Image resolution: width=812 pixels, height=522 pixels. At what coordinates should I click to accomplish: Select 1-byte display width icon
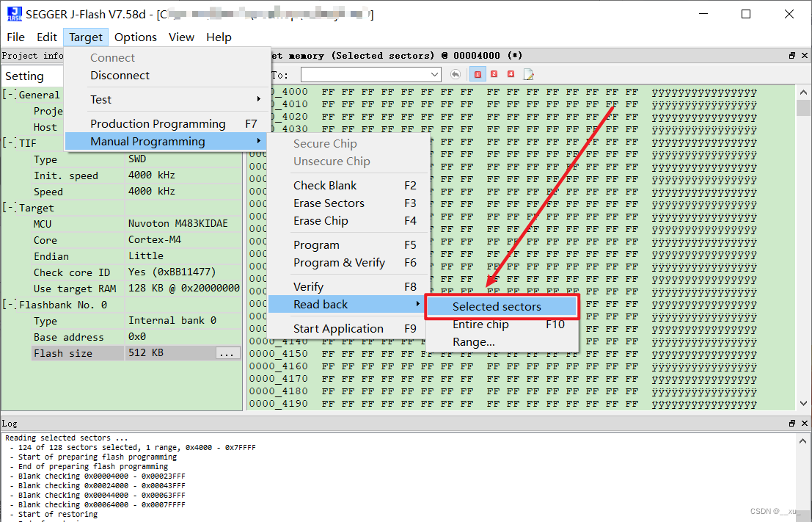pos(478,75)
